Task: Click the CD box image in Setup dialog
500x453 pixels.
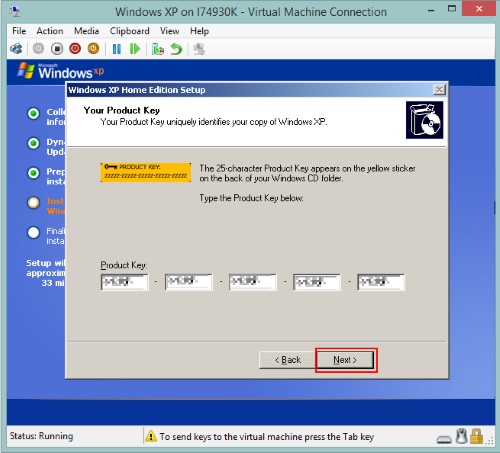Action: pyautogui.click(x=425, y=120)
